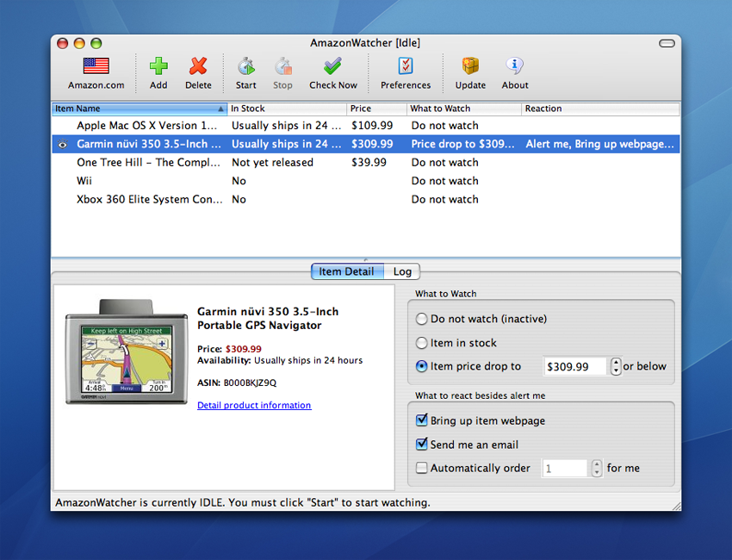Start watching with the Start stopwatch icon
The height and width of the screenshot is (560, 732).
coord(246,66)
